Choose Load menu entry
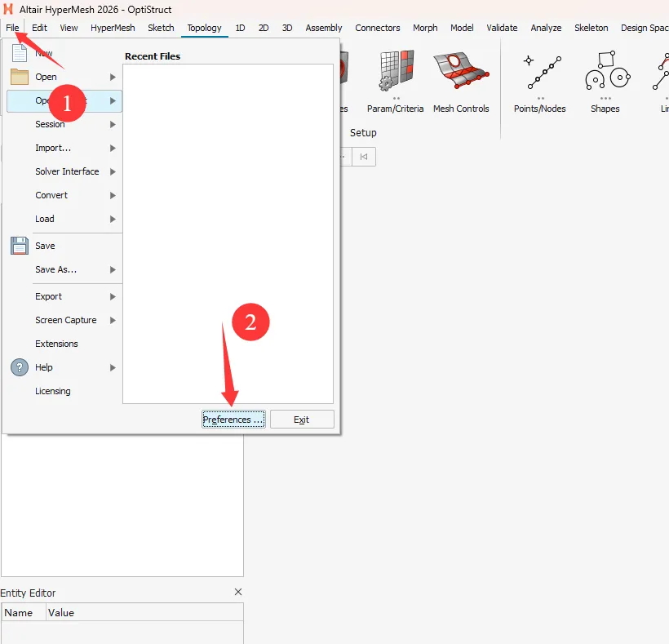669x644 pixels. tap(45, 219)
